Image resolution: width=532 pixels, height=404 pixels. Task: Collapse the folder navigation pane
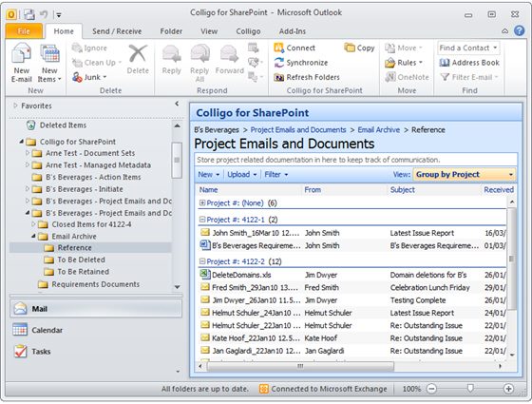coord(177,104)
